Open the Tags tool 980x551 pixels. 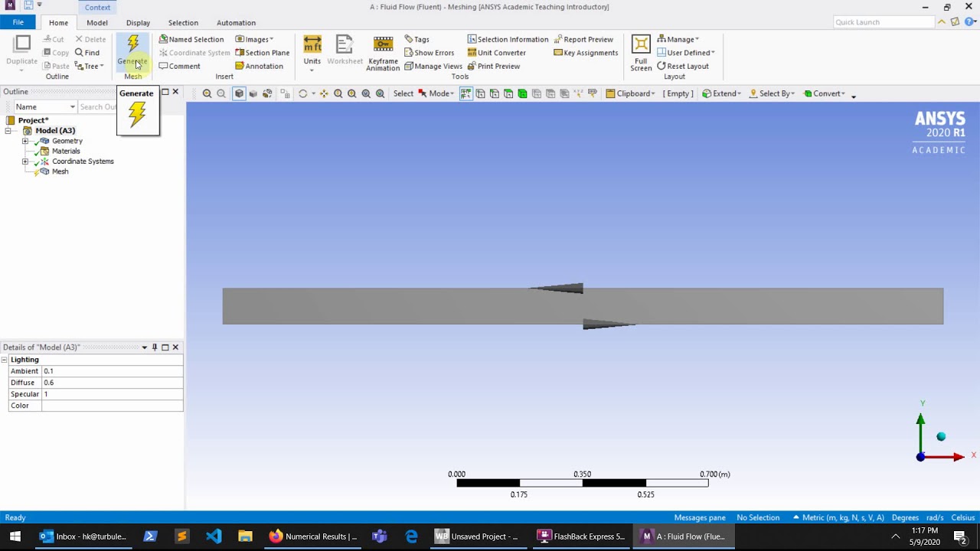(416, 39)
